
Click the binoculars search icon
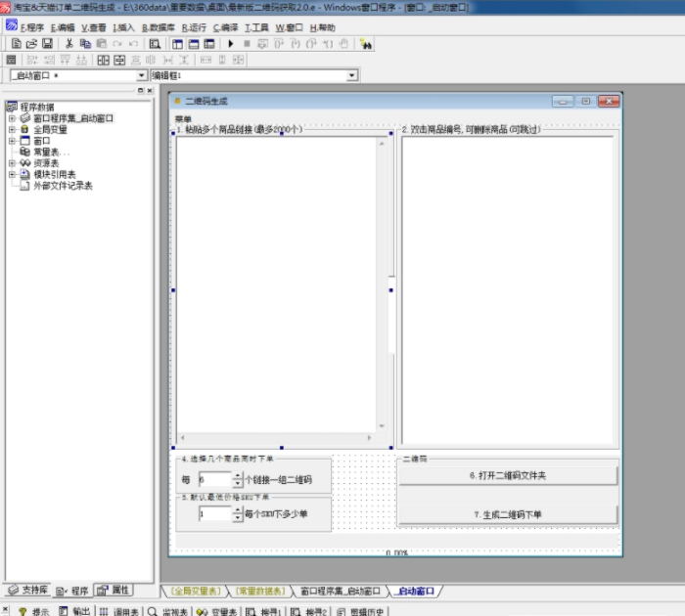(366, 44)
